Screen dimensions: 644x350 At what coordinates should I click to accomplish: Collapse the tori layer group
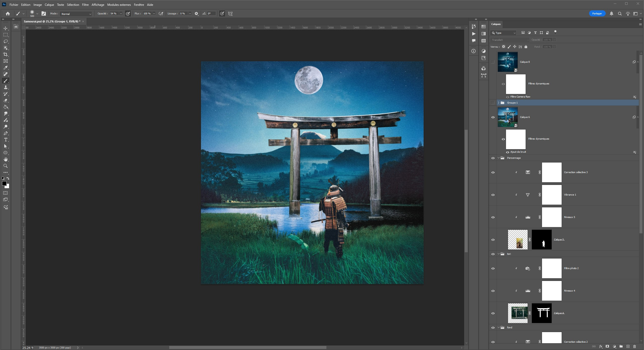click(498, 254)
